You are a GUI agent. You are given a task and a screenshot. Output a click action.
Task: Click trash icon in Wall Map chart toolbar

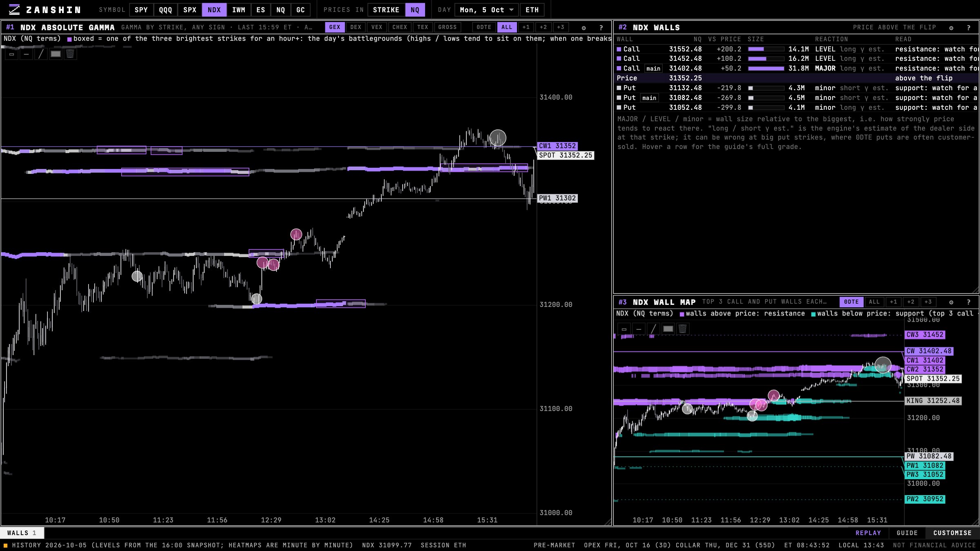[x=683, y=329]
